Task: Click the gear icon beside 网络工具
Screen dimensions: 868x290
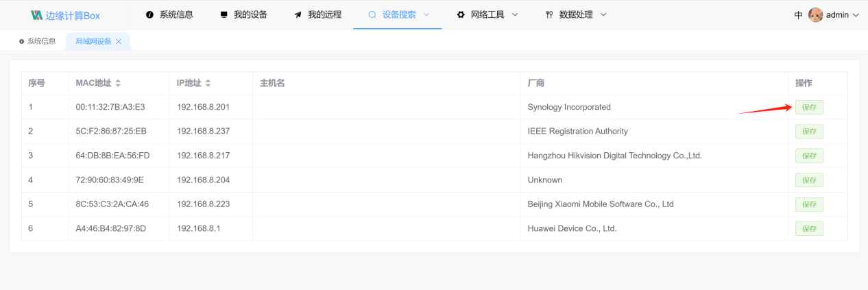Action: tap(461, 14)
